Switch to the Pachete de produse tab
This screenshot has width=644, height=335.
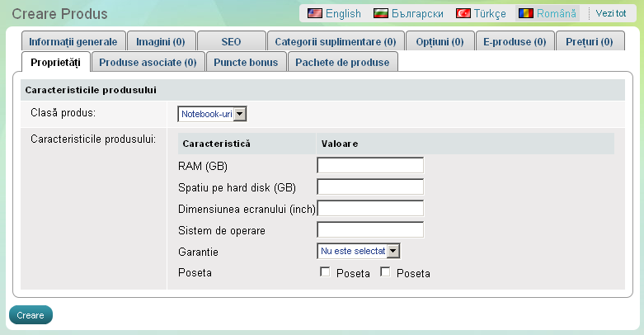342,62
